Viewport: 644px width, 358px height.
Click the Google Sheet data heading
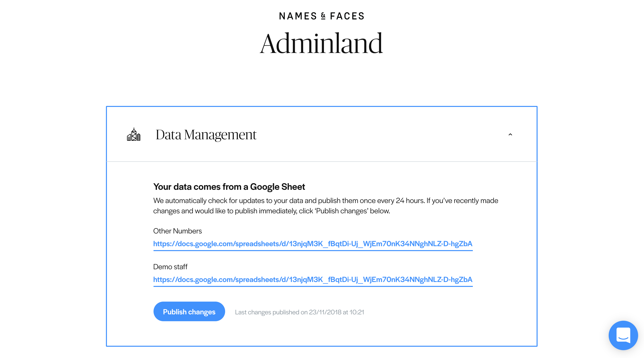(229, 187)
